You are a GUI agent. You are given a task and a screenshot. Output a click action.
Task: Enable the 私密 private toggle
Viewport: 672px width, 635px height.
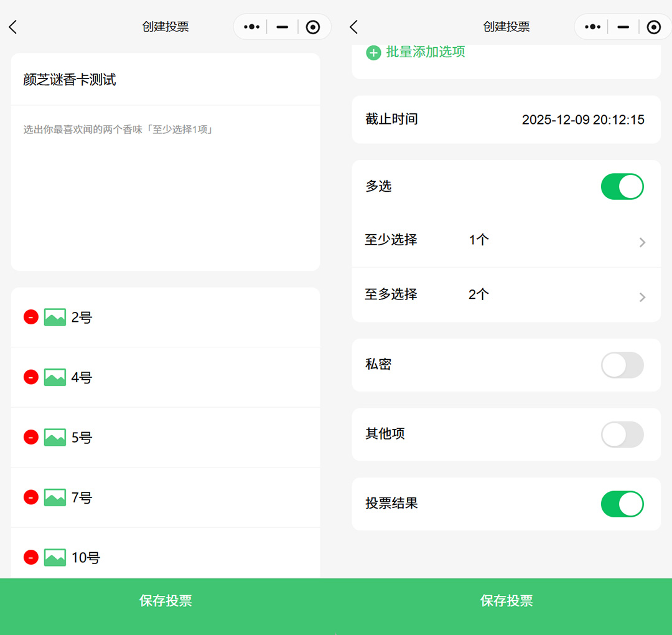(622, 365)
